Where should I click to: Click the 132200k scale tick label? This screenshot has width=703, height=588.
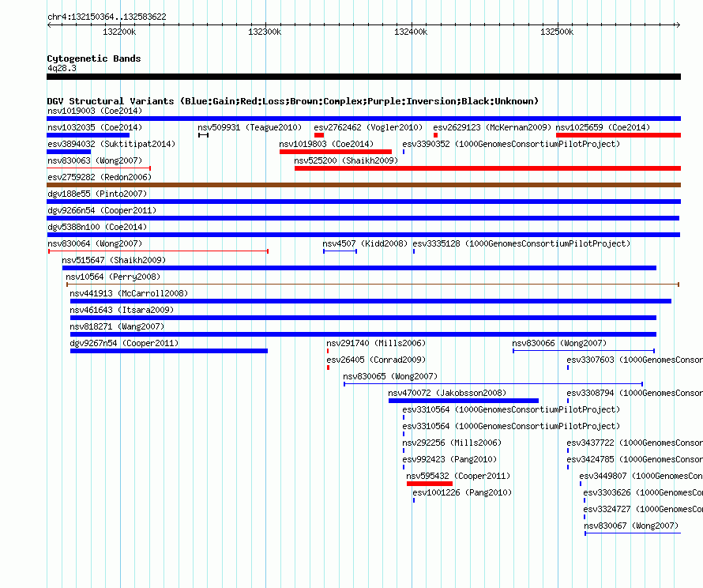(119, 32)
